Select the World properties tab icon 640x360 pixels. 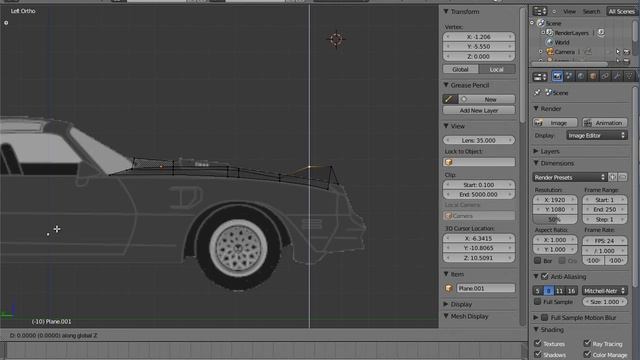(581, 76)
